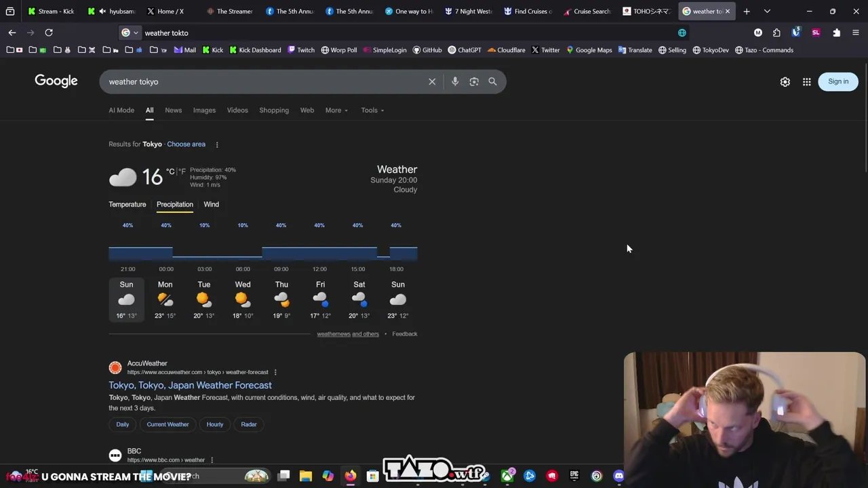Open the browser application menu

tap(856, 33)
